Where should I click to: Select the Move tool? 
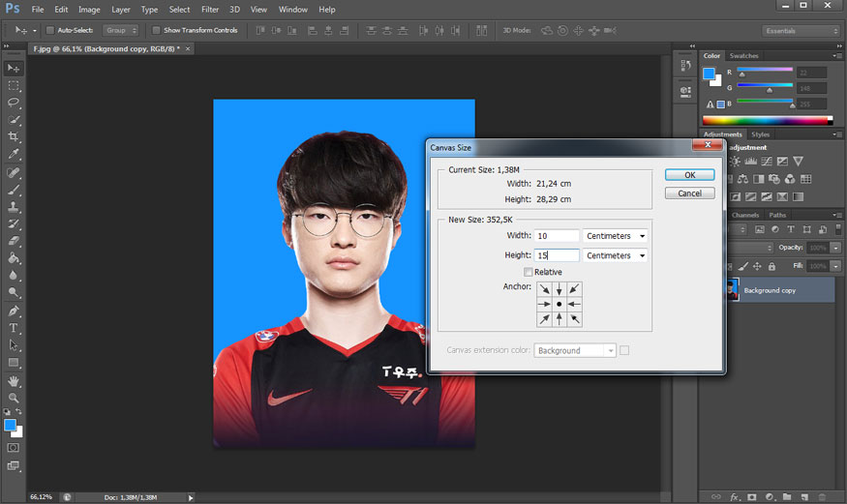[x=14, y=69]
